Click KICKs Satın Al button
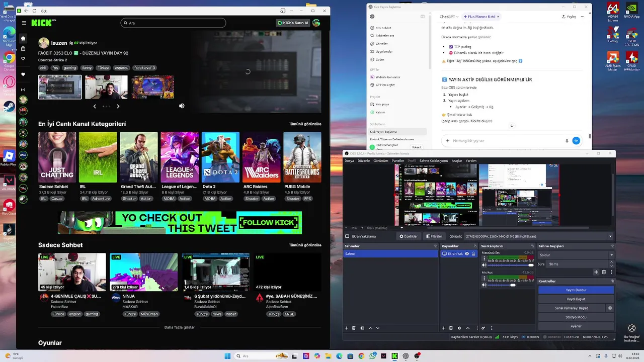Screen dimensions: 644x362 pyautogui.click(x=292, y=23)
